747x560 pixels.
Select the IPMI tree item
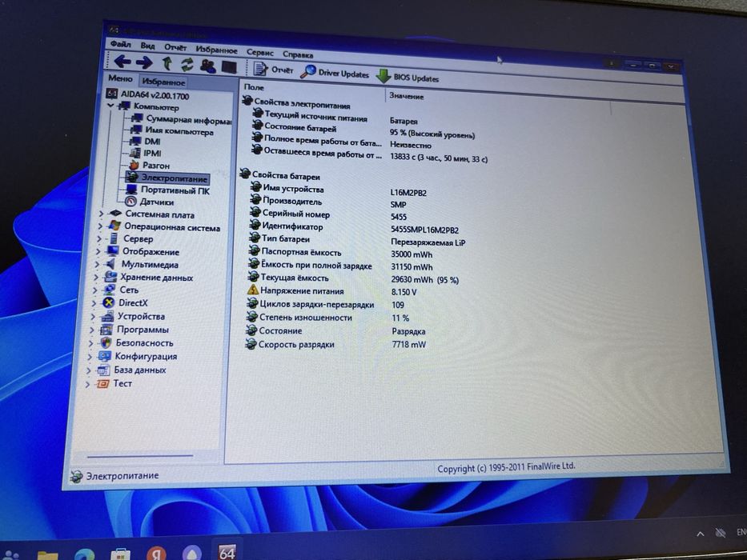pyautogui.click(x=145, y=154)
